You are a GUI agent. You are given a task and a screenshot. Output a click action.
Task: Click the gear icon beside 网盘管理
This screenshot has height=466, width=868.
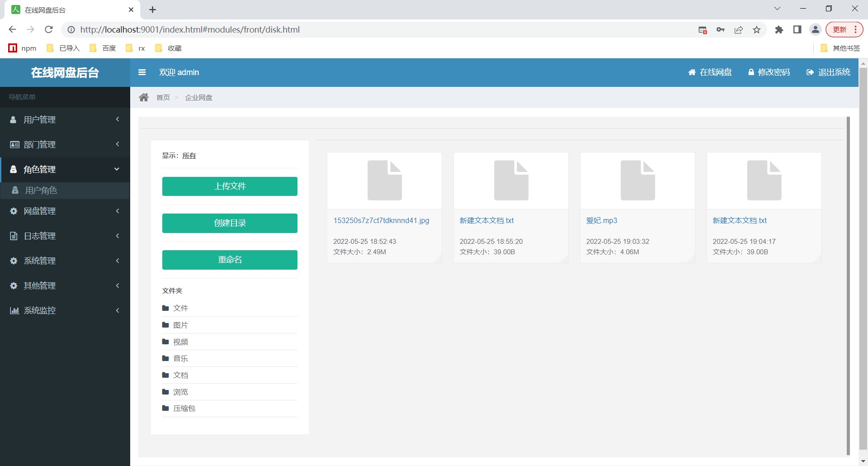click(x=14, y=211)
